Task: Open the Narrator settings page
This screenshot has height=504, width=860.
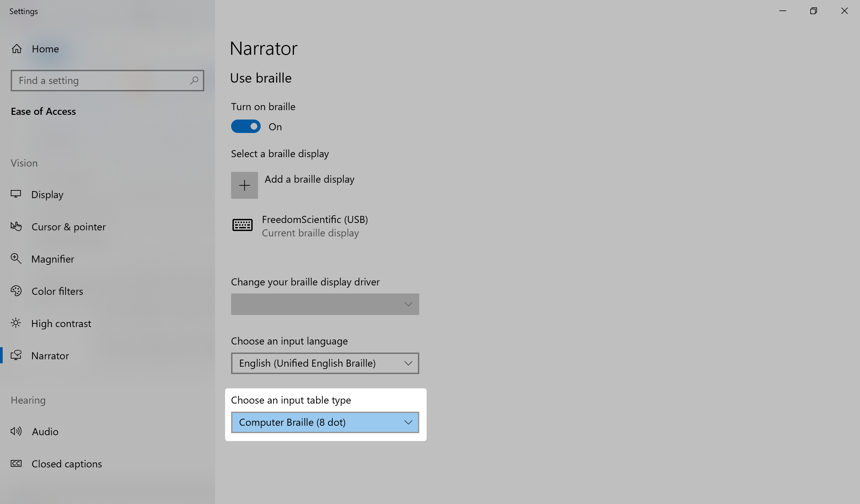Action: [x=50, y=356]
